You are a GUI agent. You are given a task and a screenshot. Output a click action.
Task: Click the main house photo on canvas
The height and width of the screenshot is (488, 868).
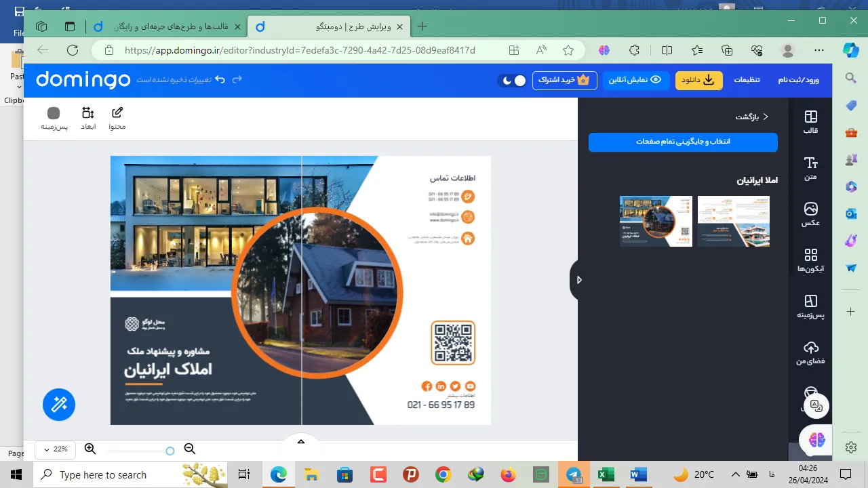coord(317,293)
